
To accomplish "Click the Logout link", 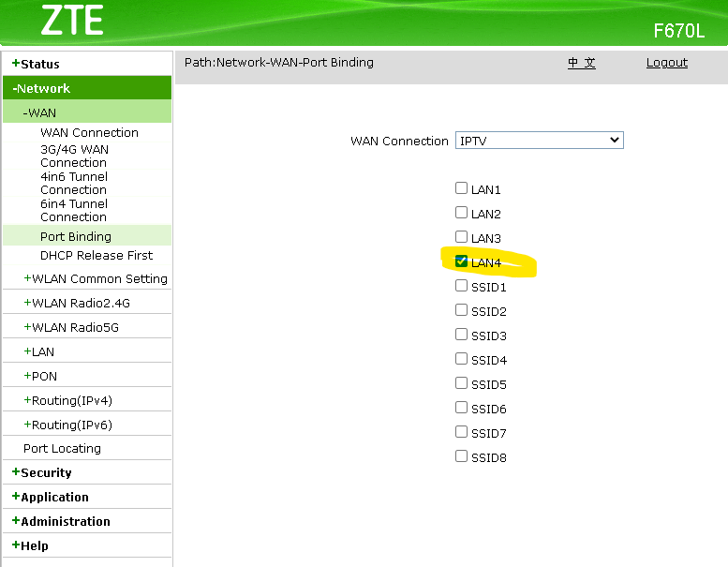I will tap(667, 63).
